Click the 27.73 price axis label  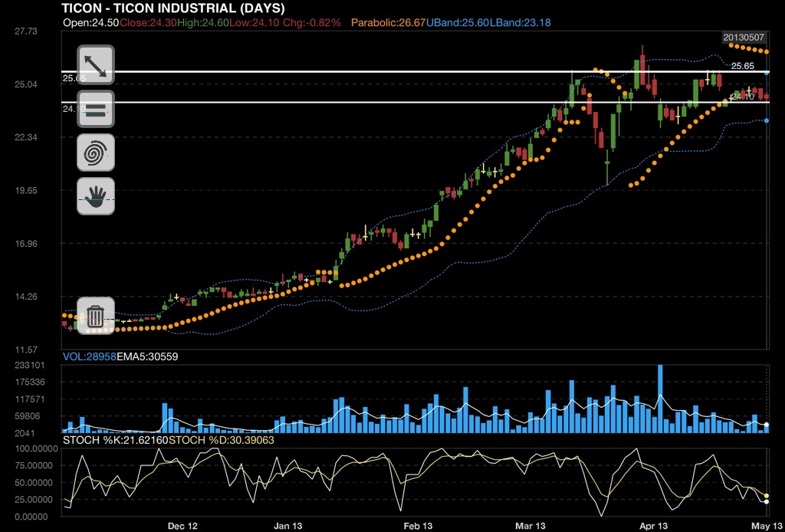(x=26, y=31)
